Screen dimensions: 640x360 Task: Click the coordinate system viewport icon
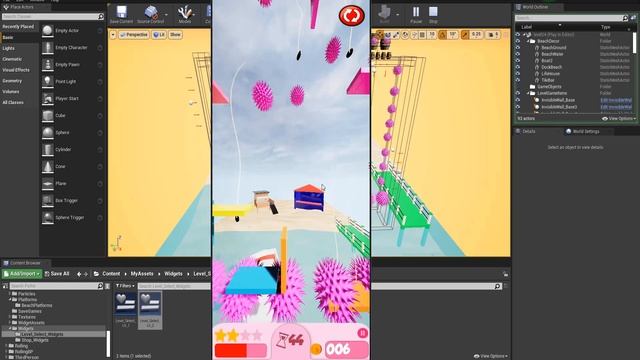tap(405, 35)
